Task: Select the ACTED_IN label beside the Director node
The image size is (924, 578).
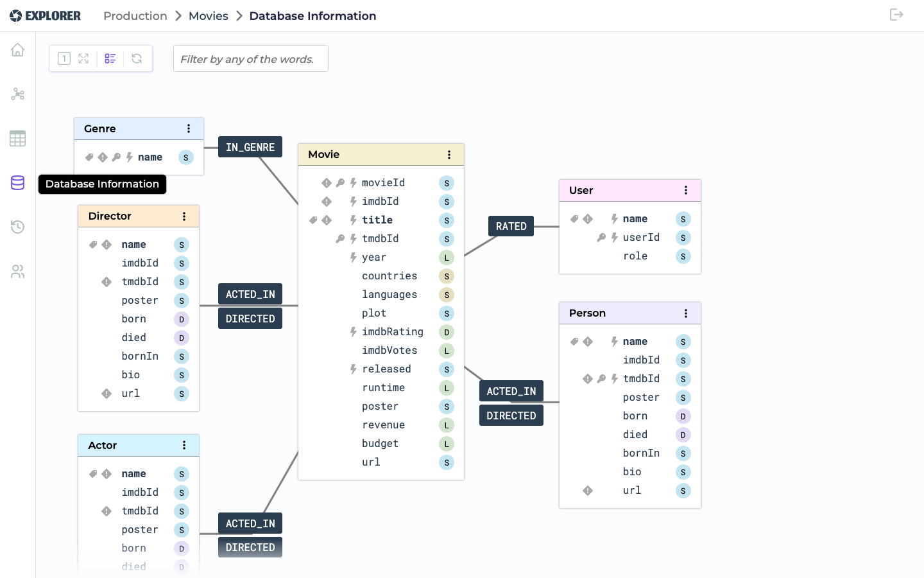Action: [x=250, y=294]
